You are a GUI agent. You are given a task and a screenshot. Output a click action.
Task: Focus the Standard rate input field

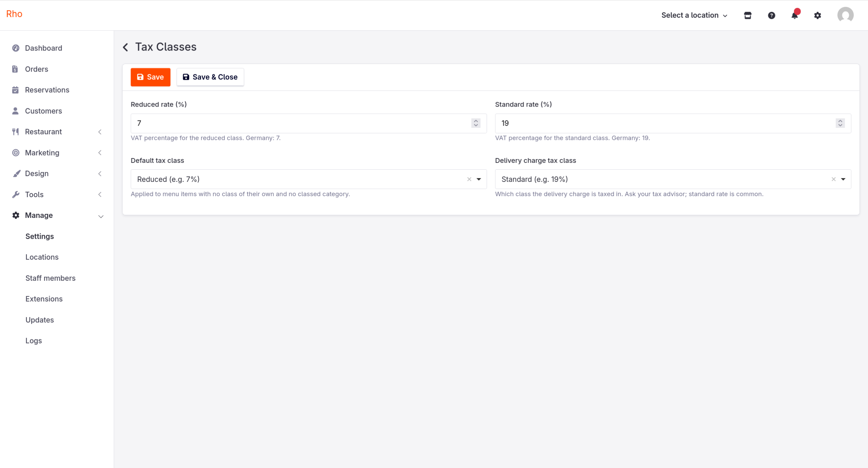673,123
